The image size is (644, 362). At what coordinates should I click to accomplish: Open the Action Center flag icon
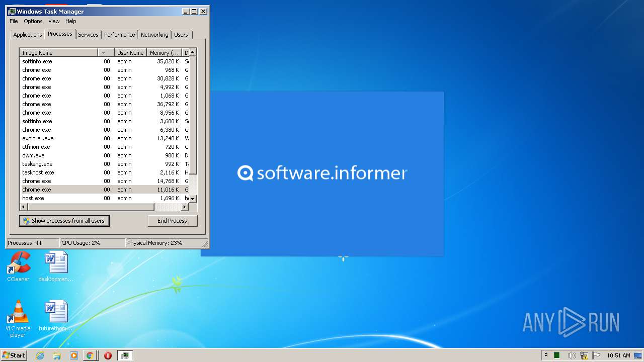(596, 355)
